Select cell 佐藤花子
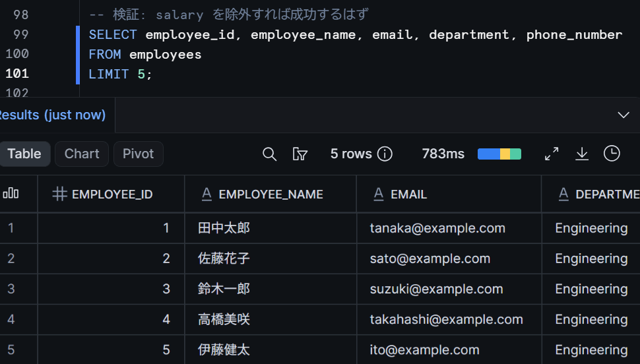The height and width of the screenshot is (364, 640). click(x=271, y=258)
